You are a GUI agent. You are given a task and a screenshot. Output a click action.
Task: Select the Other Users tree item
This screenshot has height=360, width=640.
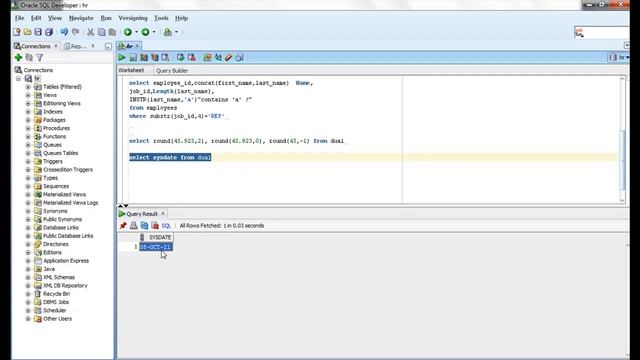point(57,319)
